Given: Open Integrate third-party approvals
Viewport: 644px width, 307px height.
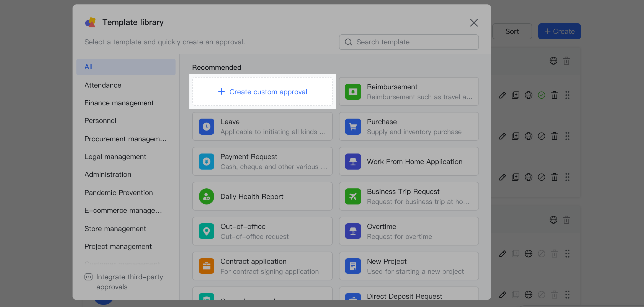Looking at the screenshot, I should [129, 282].
